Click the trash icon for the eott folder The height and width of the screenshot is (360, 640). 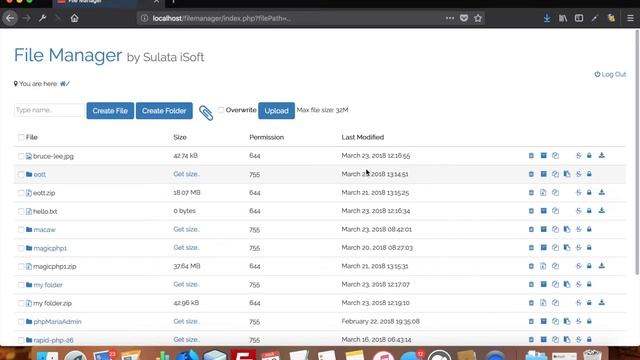pos(531,174)
